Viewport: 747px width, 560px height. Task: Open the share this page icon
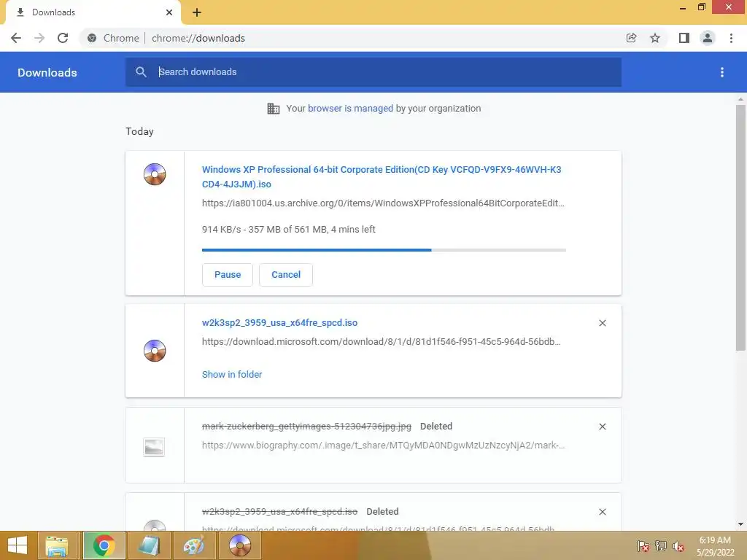click(631, 38)
